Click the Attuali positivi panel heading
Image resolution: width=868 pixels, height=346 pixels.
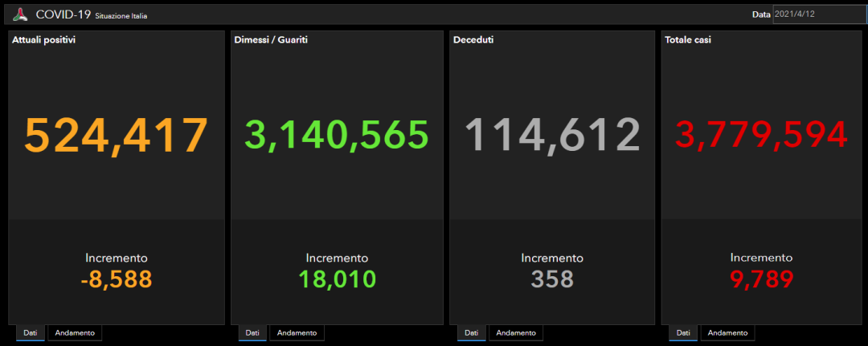click(43, 40)
